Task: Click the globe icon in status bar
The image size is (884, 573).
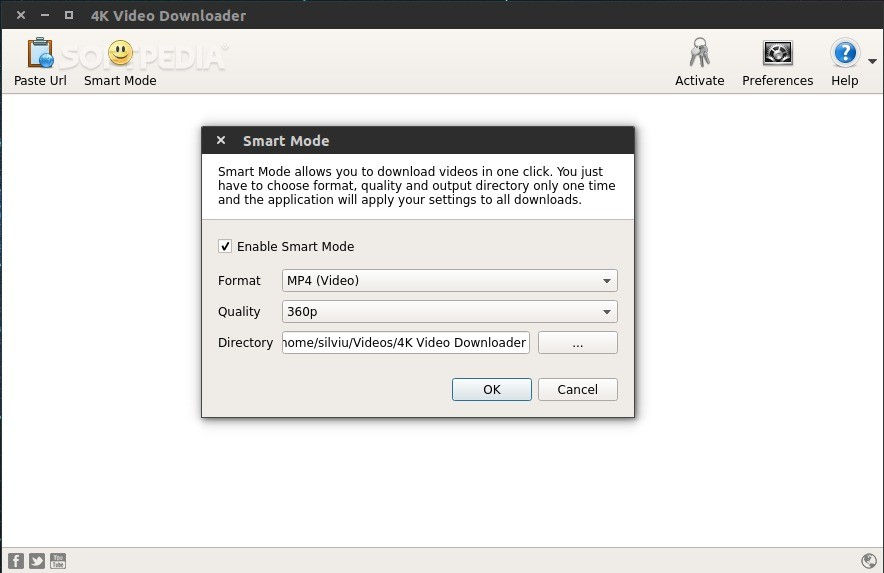Action: click(869, 560)
